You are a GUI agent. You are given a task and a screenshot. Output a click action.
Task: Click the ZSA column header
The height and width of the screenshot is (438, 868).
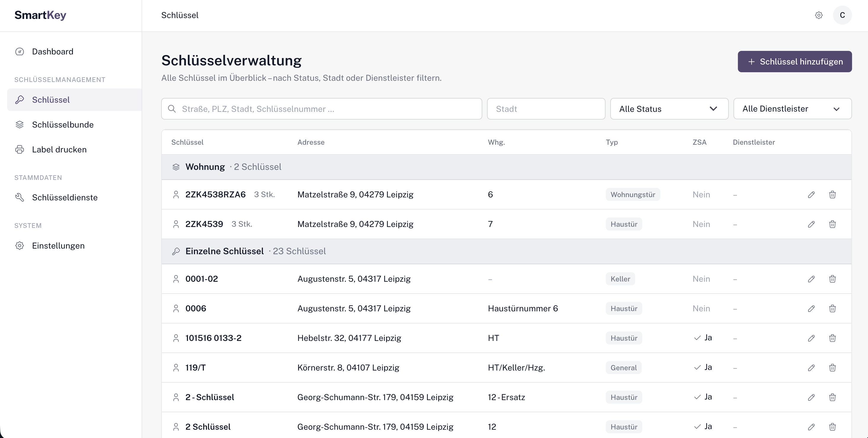point(699,142)
